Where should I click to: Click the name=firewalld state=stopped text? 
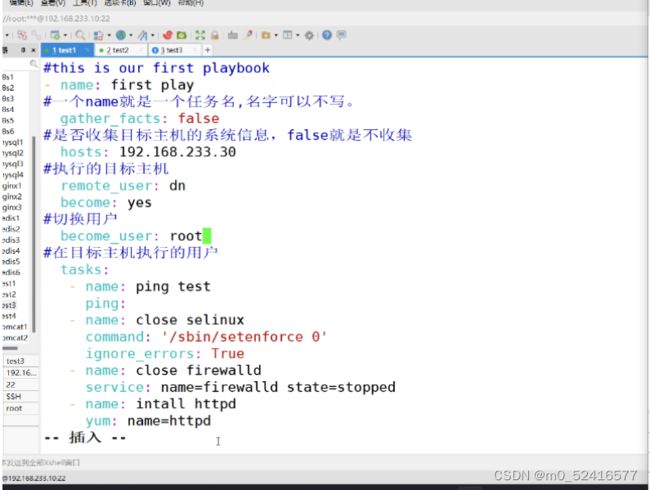click(x=278, y=387)
